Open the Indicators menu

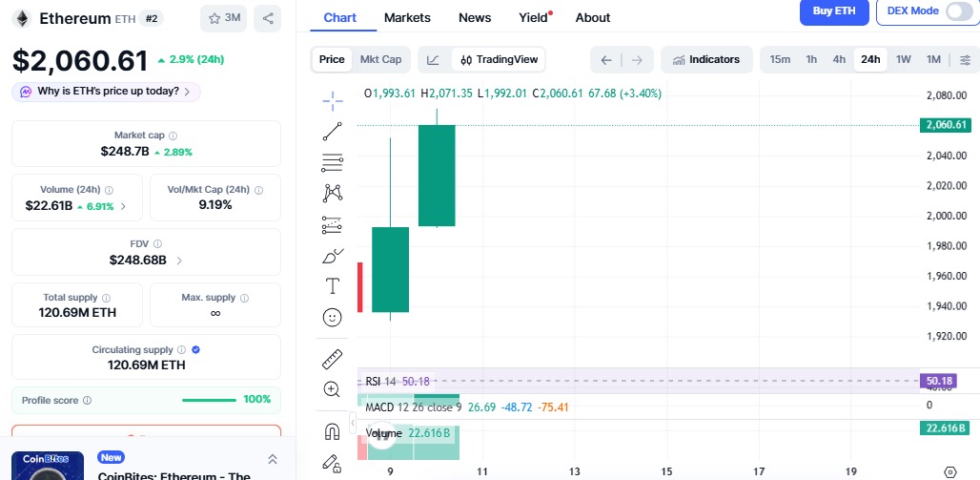point(706,60)
